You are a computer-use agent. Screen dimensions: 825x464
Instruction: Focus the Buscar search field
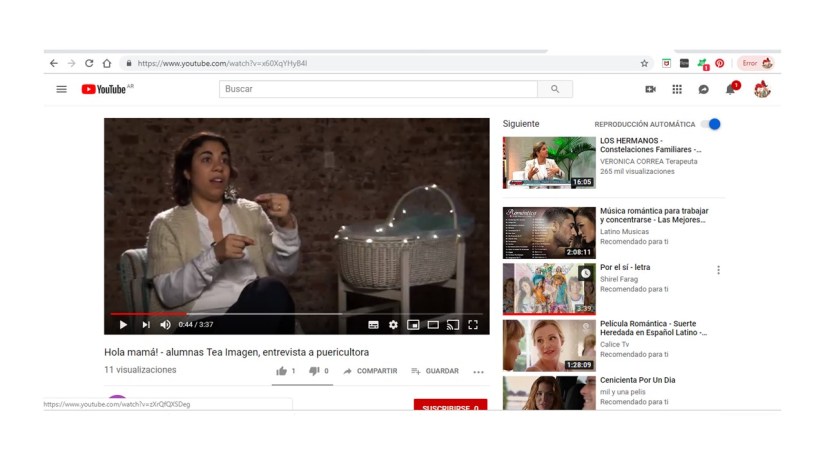point(378,89)
